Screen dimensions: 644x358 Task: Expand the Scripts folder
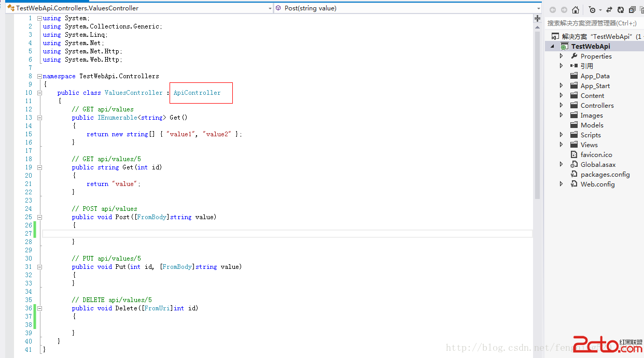click(x=562, y=135)
